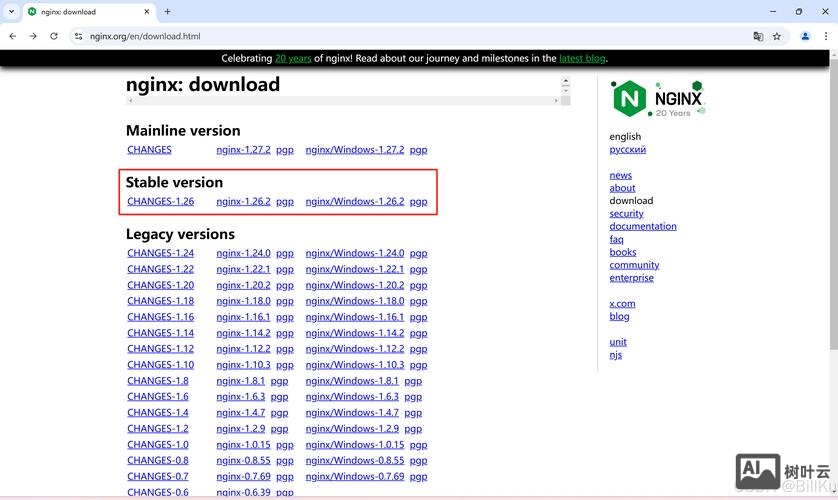Download nginx-1.27.2 mainline source
The image size is (838, 500).
(243, 150)
